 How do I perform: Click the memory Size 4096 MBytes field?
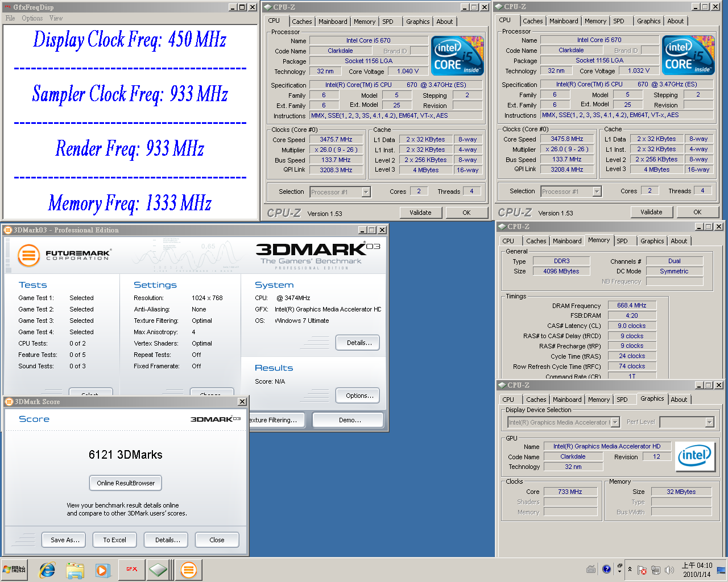click(x=561, y=271)
